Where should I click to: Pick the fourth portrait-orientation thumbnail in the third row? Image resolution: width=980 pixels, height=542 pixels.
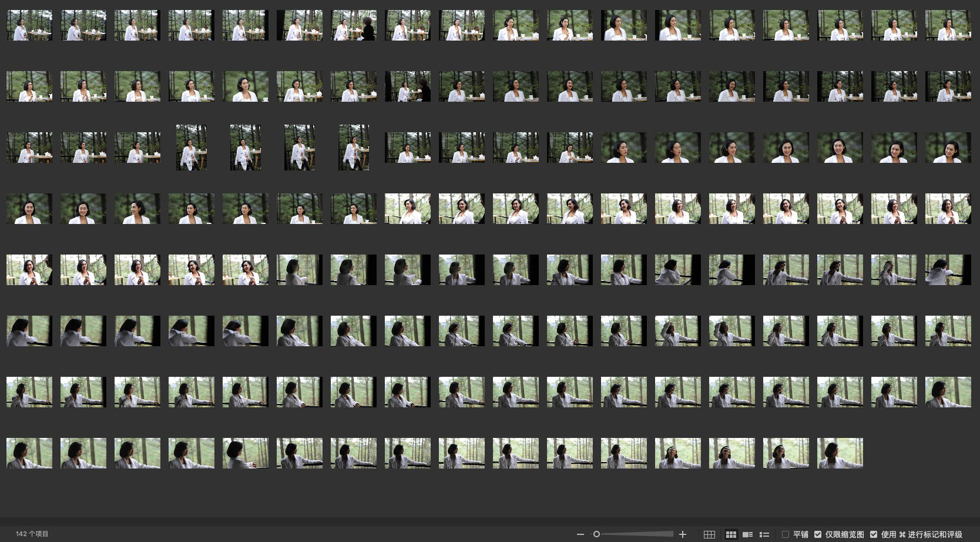[x=354, y=148]
